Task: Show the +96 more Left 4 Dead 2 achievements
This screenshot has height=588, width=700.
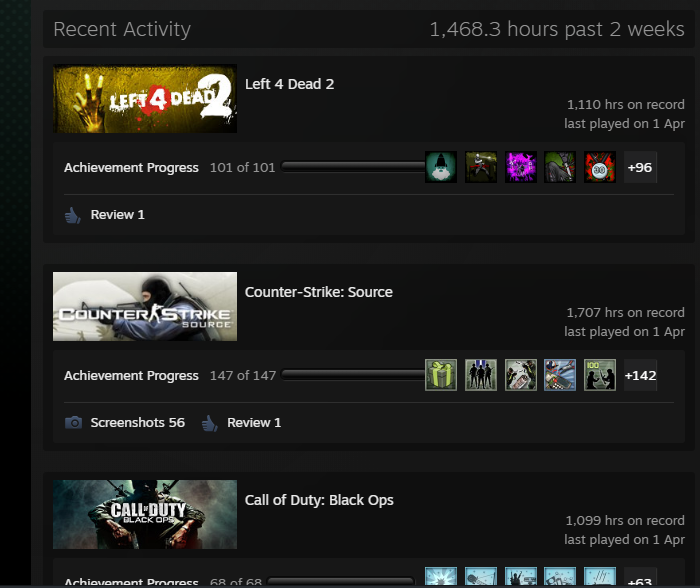Action: [x=640, y=167]
